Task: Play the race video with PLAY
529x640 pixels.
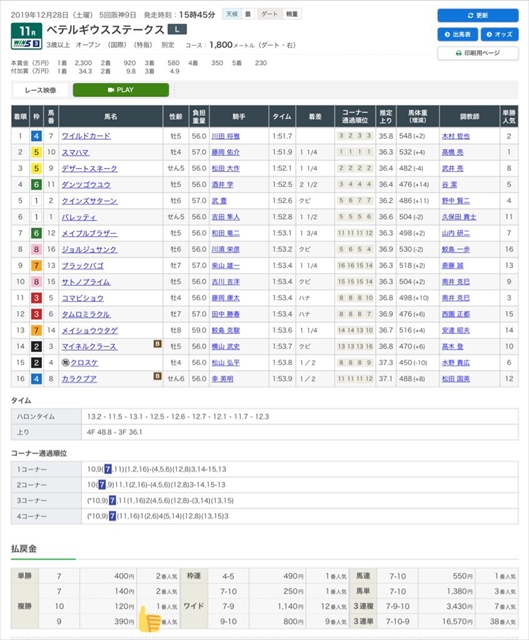Action: point(121,90)
